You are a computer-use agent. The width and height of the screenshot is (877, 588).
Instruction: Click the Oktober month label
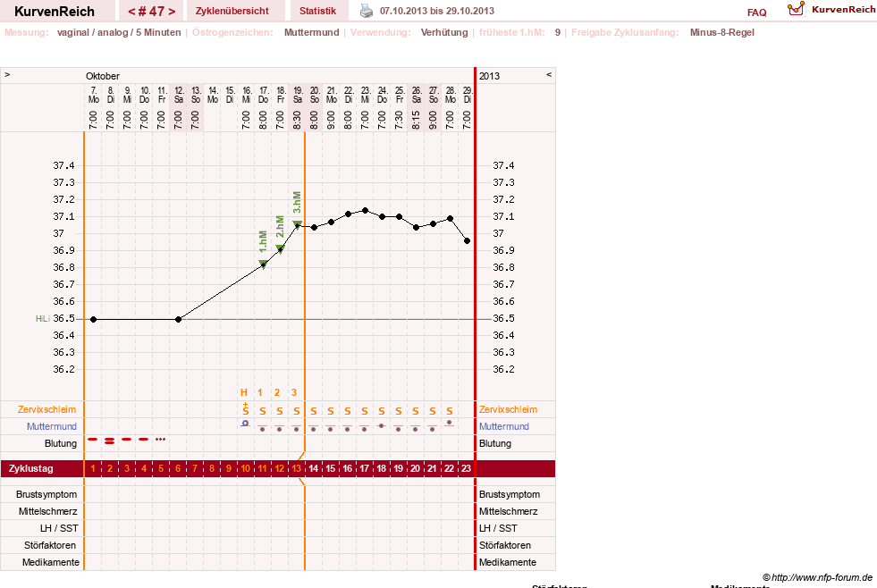(x=103, y=76)
